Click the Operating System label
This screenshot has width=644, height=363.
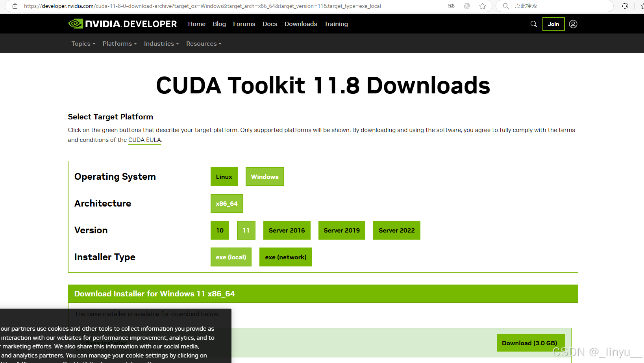pyautogui.click(x=115, y=177)
